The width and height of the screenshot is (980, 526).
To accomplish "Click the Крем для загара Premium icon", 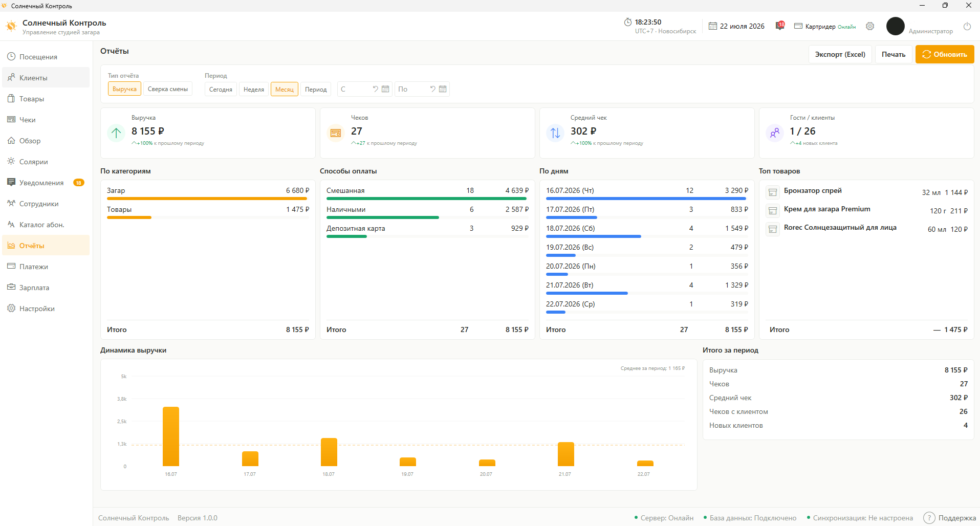I will coord(773,211).
